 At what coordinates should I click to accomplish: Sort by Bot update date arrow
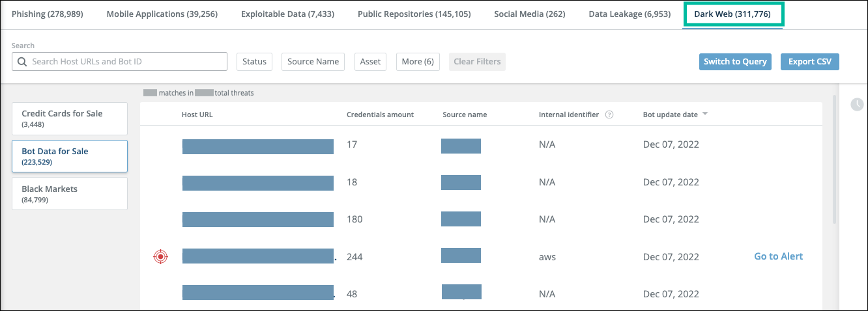[x=705, y=115]
